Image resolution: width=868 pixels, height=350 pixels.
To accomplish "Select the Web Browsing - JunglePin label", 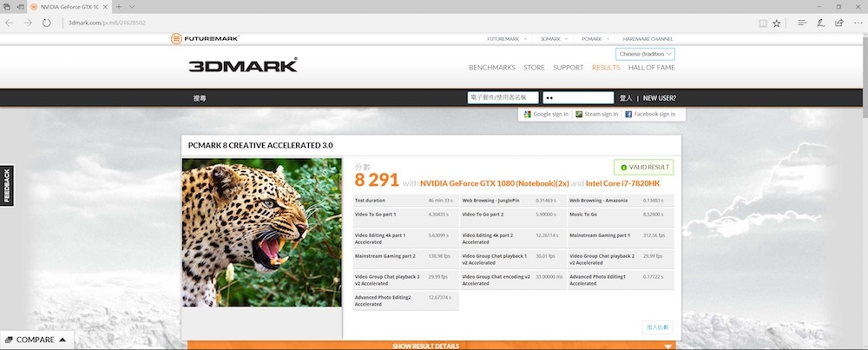I will click(490, 201).
